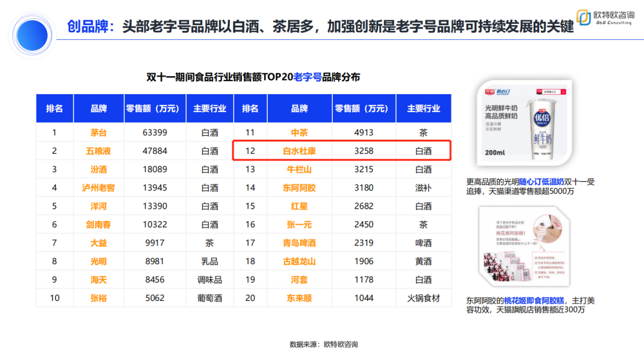Screen dimensions: 644x357
Task: Click brand name 白水杜康
Action: point(299,151)
